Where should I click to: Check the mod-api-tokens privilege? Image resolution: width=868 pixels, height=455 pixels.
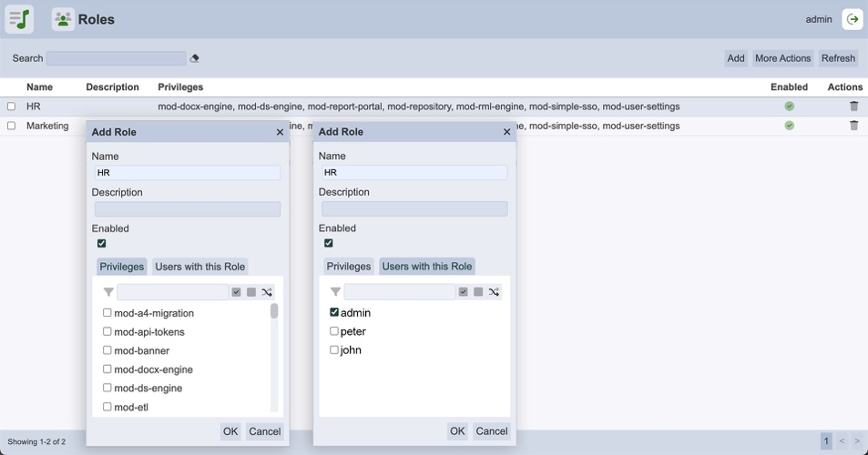(x=107, y=332)
